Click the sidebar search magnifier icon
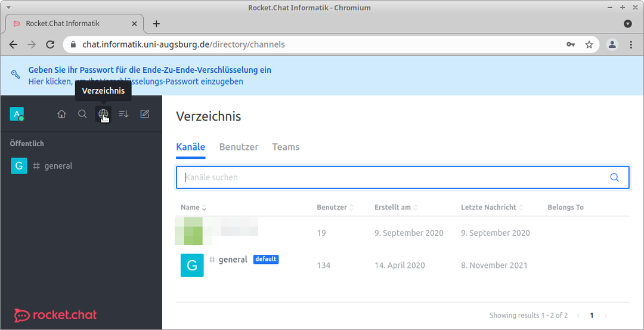 82,114
